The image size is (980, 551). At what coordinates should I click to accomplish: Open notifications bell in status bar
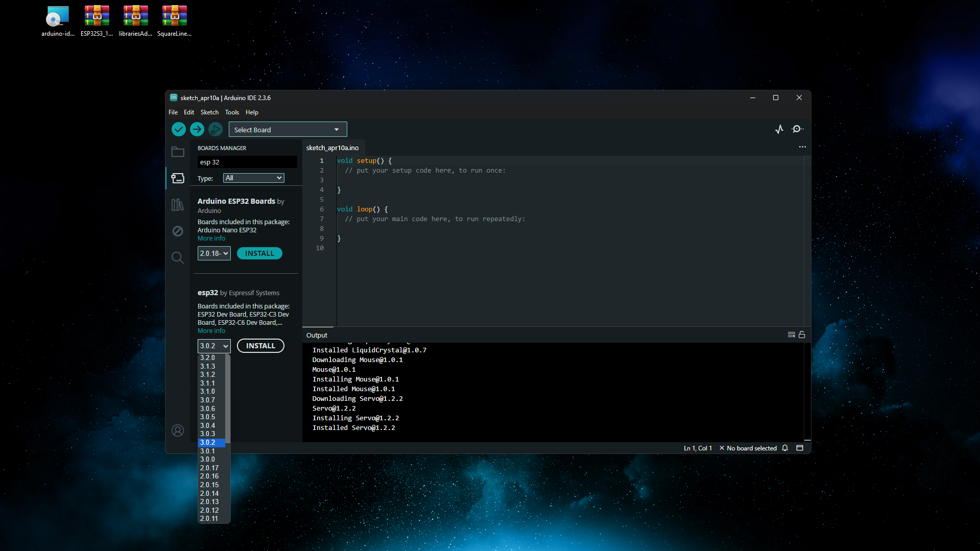(x=785, y=448)
